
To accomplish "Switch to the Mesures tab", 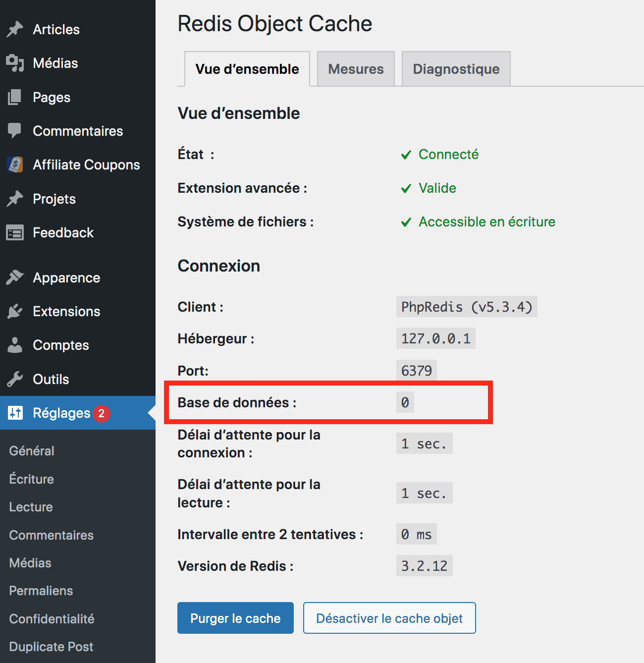I will [356, 69].
